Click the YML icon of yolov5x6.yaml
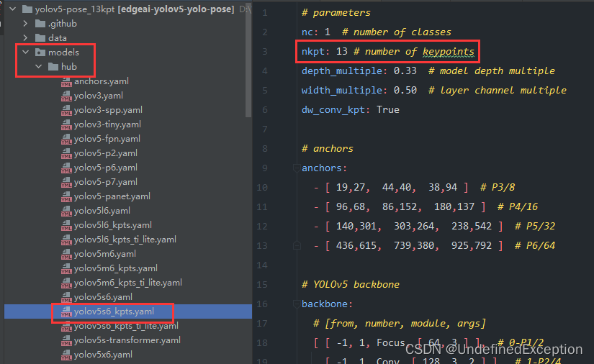Viewport: 594px width, 364px height. tap(66, 355)
